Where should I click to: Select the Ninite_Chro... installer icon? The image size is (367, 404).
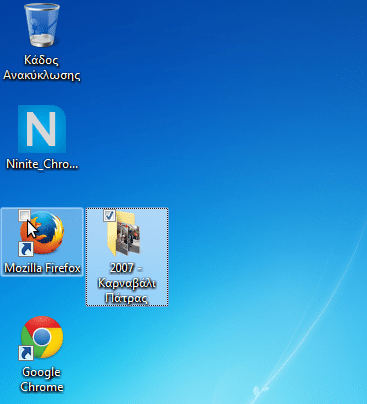42,129
